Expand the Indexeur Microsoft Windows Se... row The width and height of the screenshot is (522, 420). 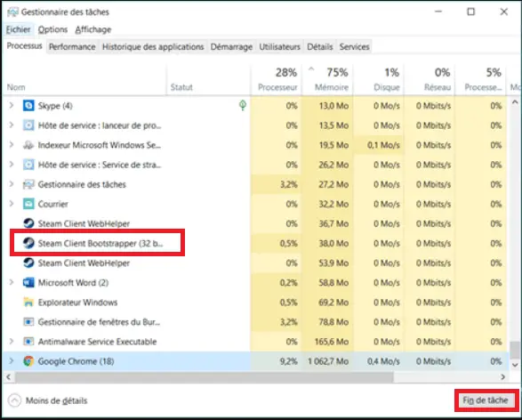pos(12,145)
